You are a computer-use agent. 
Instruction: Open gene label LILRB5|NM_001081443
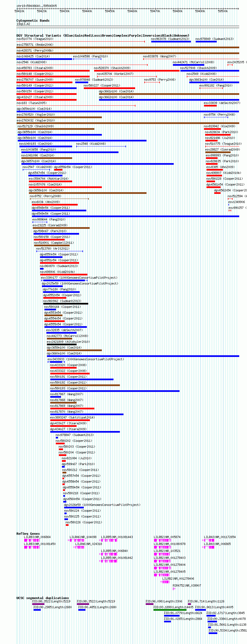[117, 537]
